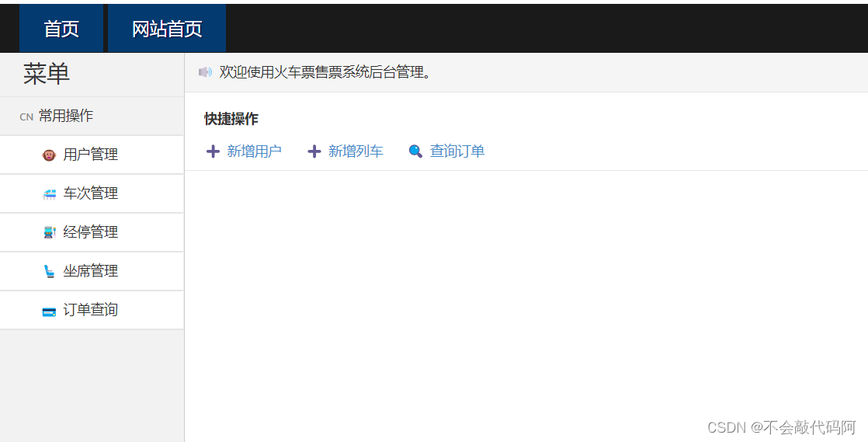
Task: Click the CN icon beside 常用操作
Action: [26, 117]
